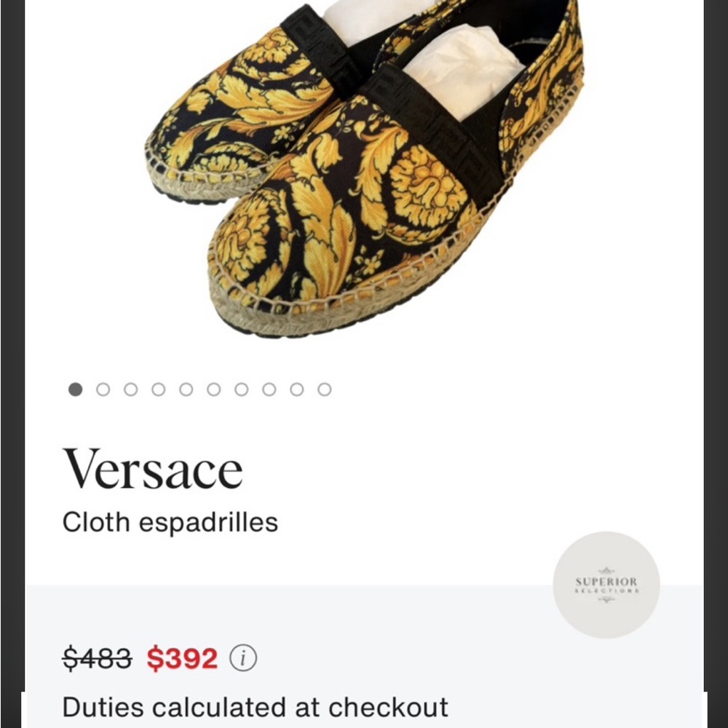
Task: Click the discounted $392 price
Action: click(181, 657)
